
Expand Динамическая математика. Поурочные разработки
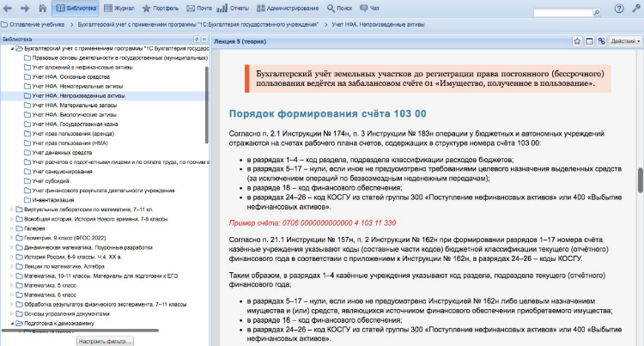12,247
